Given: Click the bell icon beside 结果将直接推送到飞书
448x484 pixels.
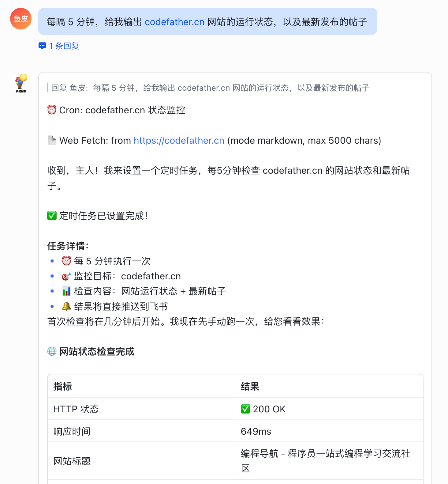Looking at the screenshot, I should click(66, 306).
